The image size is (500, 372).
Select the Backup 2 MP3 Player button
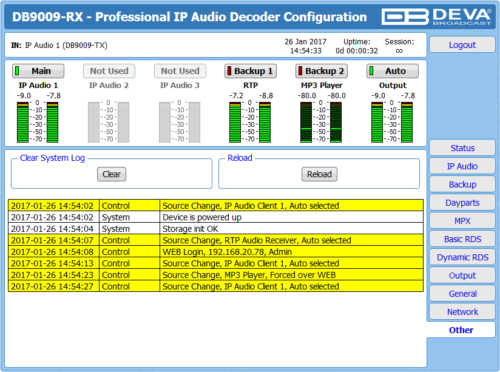point(321,71)
